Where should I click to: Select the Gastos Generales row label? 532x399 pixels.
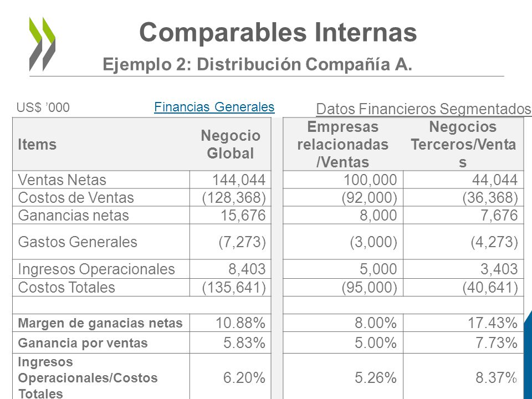[x=78, y=242]
